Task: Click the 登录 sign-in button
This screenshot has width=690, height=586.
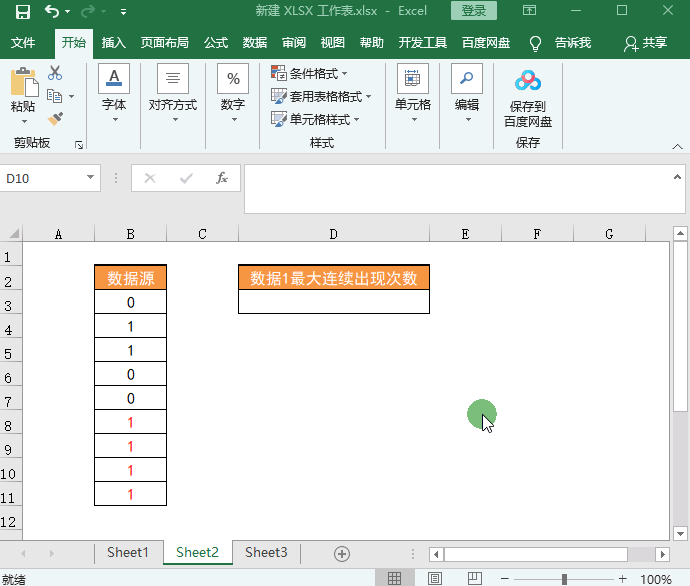Action: pos(473,11)
